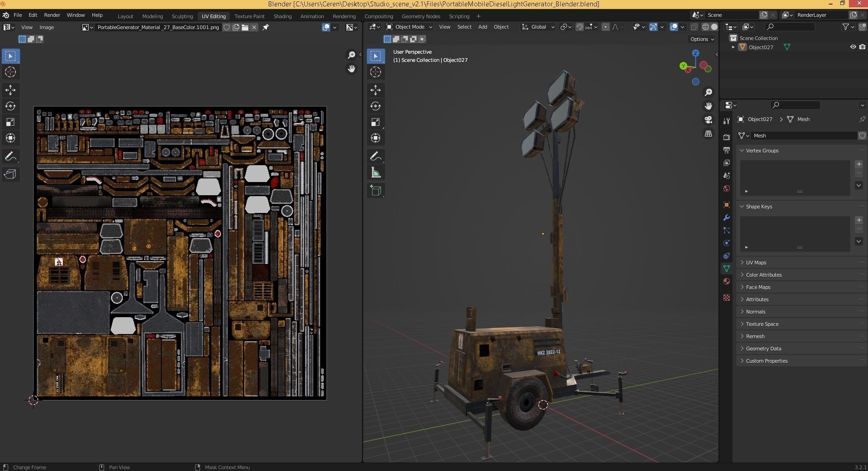Viewport: 868px width, 471px height.
Task: Open the Global orientation dropdown
Action: click(538, 27)
